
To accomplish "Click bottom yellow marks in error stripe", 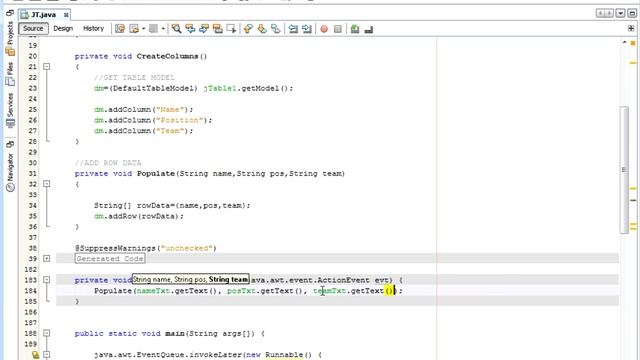I will (633, 226).
